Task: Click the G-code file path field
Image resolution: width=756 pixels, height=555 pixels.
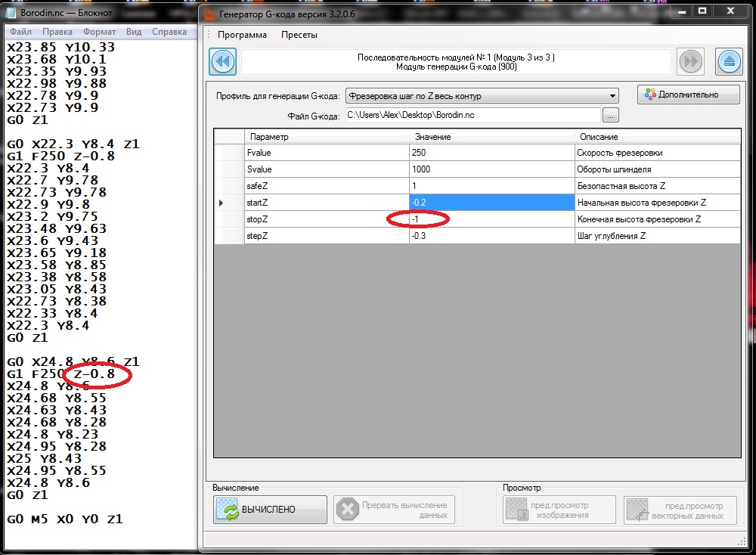Action: [473, 115]
